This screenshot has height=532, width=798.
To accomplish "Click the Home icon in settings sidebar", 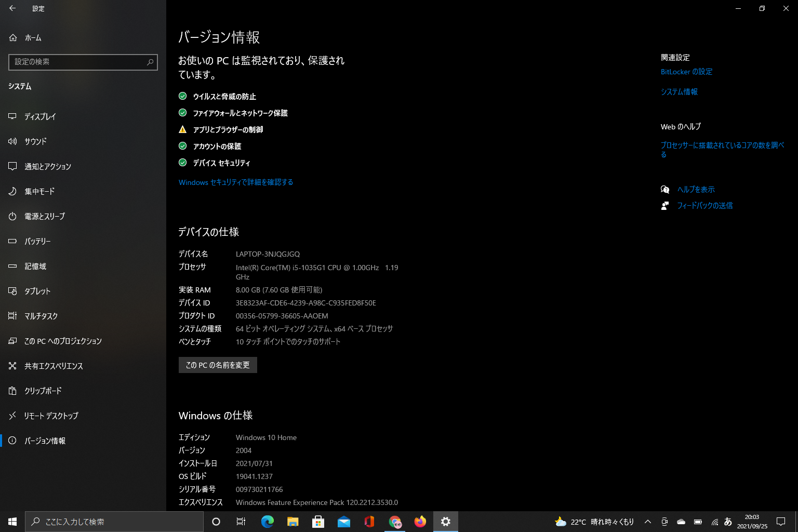I will 13,38.
